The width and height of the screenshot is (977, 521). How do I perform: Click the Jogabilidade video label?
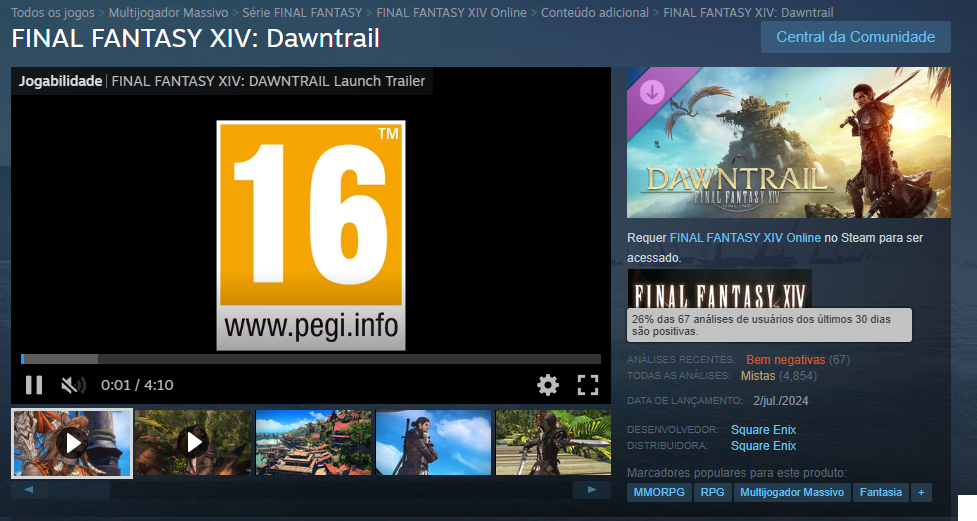[x=60, y=81]
